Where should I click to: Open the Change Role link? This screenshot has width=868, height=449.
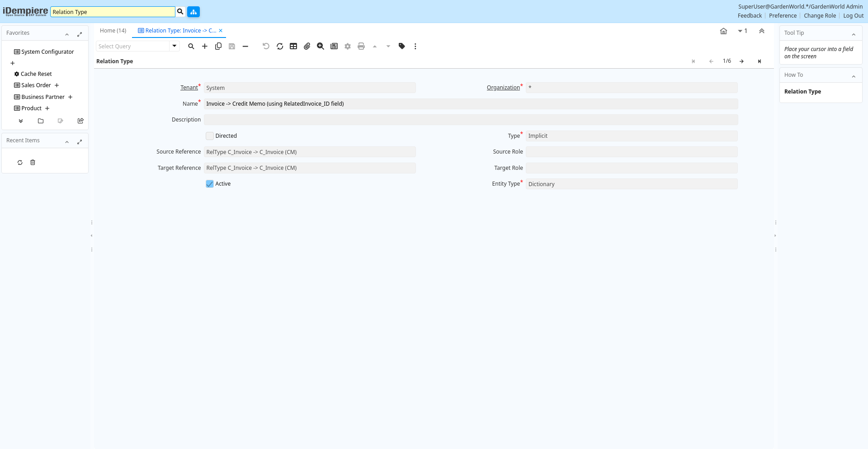click(820, 16)
